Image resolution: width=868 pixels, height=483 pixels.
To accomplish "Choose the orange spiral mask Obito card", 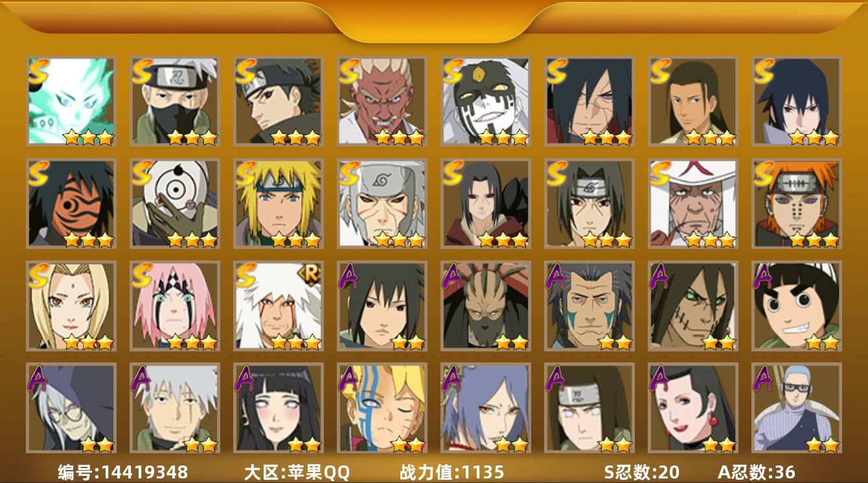I will 71,204.
